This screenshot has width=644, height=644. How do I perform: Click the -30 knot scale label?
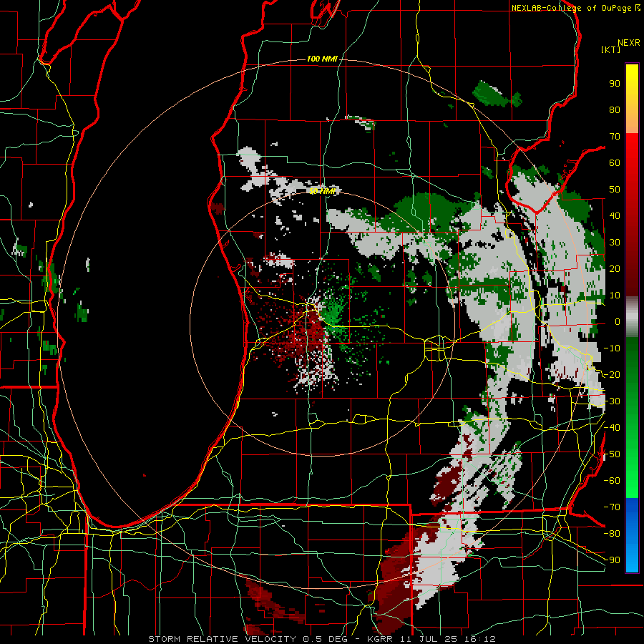[612, 401]
